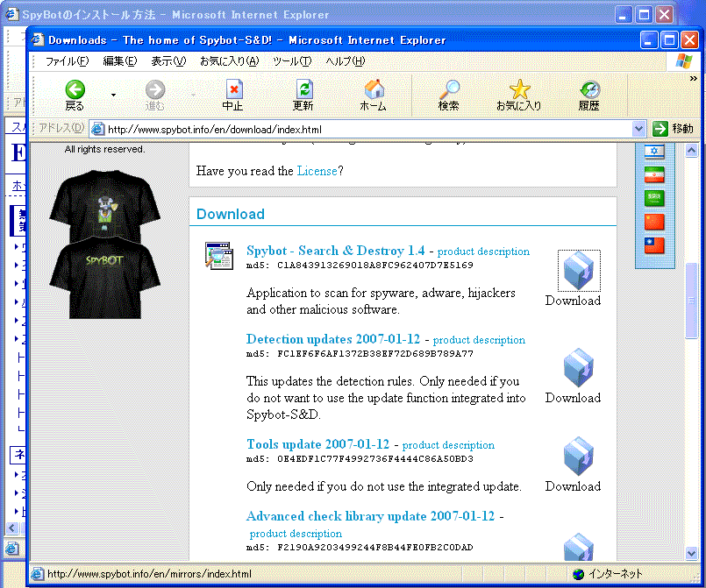
Task: Expand the address bar URL dropdown
Action: [x=638, y=129]
